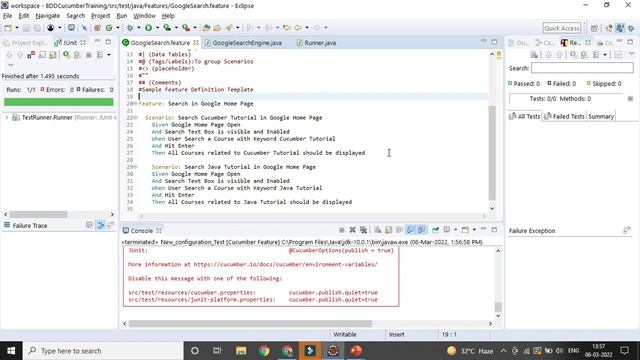Collapse the Feature block at line 20
This screenshot has width=640, height=360.
pyautogui.click(x=136, y=104)
